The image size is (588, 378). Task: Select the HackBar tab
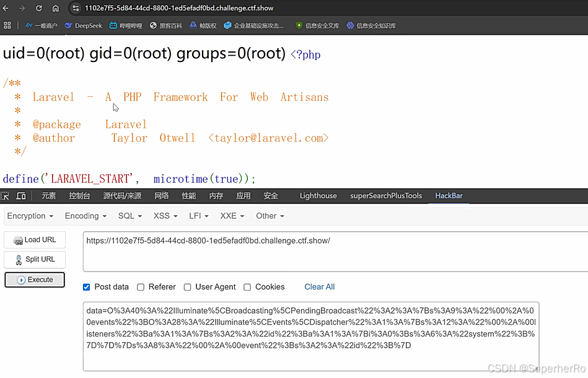pos(449,196)
